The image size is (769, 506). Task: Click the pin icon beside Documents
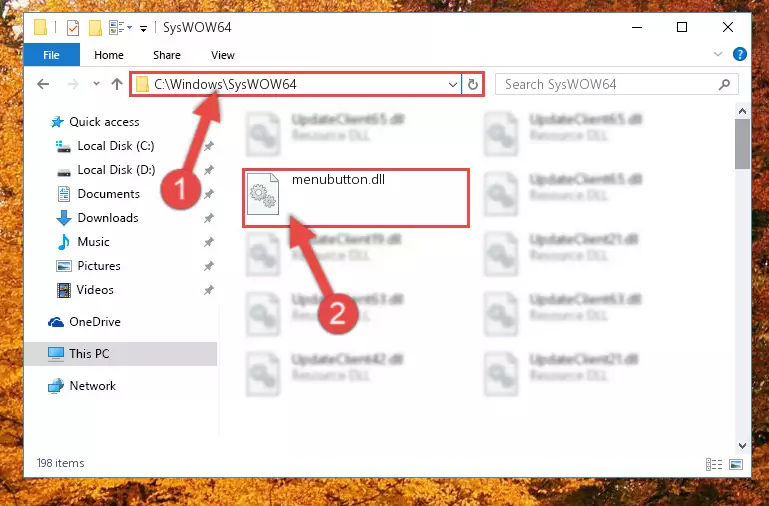[x=209, y=194]
